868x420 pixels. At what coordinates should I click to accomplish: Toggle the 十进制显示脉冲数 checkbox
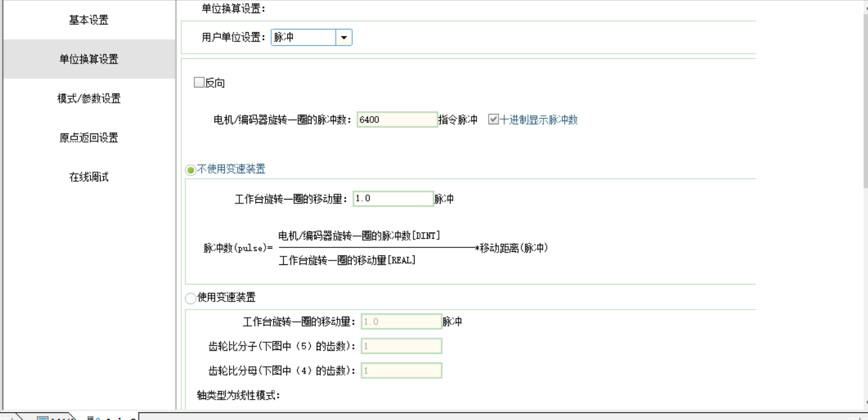[494, 120]
